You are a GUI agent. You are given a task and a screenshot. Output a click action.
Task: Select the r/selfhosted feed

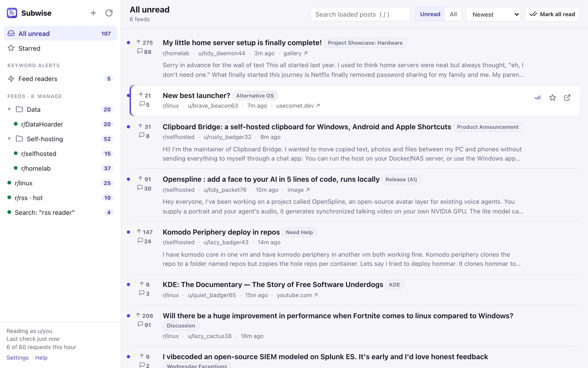pyautogui.click(x=60, y=153)
